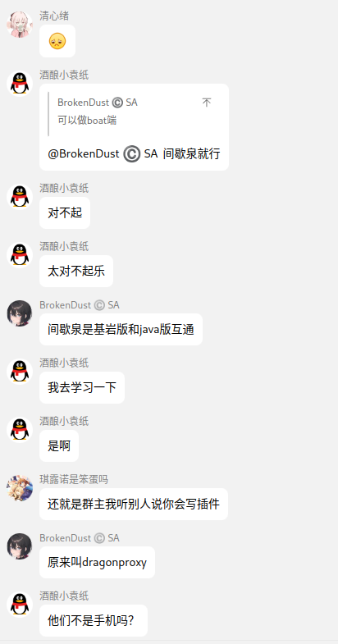Click BrokenDust © SA name above dragonproxy
Viewport: 338px width, 644px height.
(80, 537)
